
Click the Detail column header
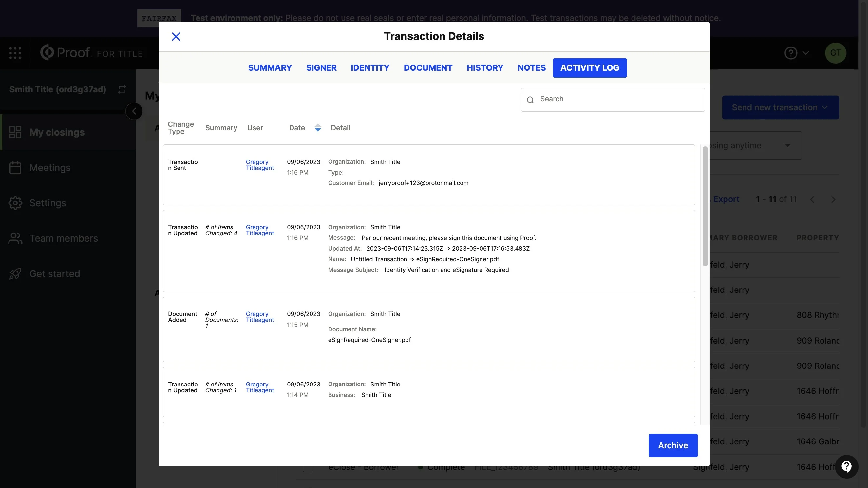[340, 128]
